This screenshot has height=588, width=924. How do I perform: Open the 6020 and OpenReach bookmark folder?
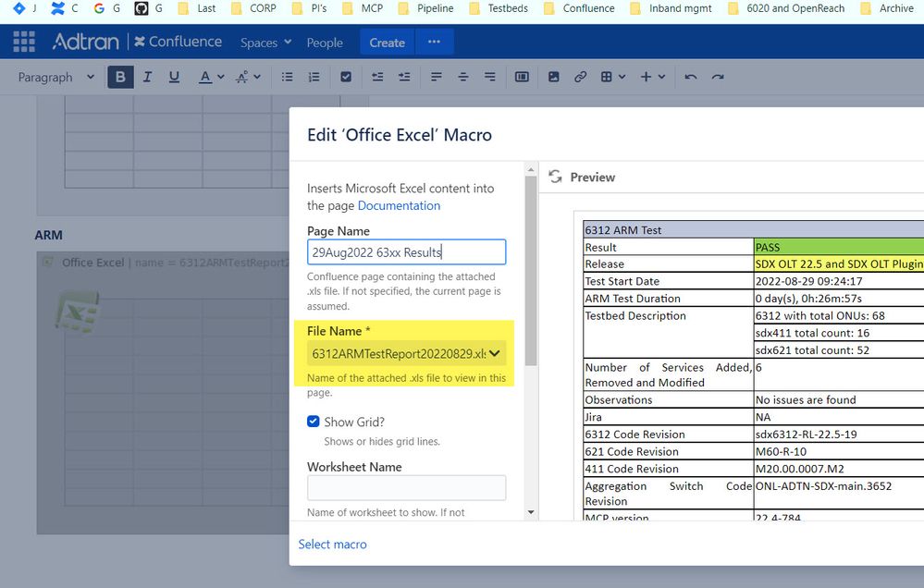pos(786,8)
